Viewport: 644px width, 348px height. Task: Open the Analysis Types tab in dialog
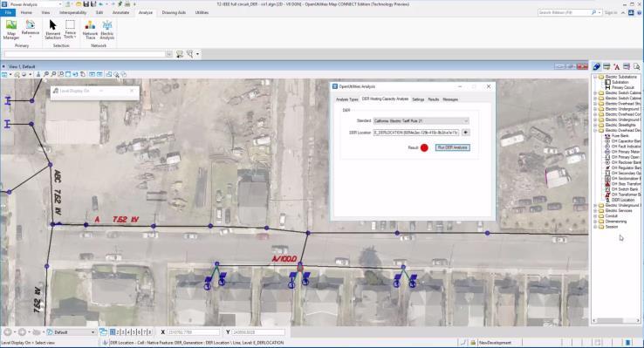(347, 99)
